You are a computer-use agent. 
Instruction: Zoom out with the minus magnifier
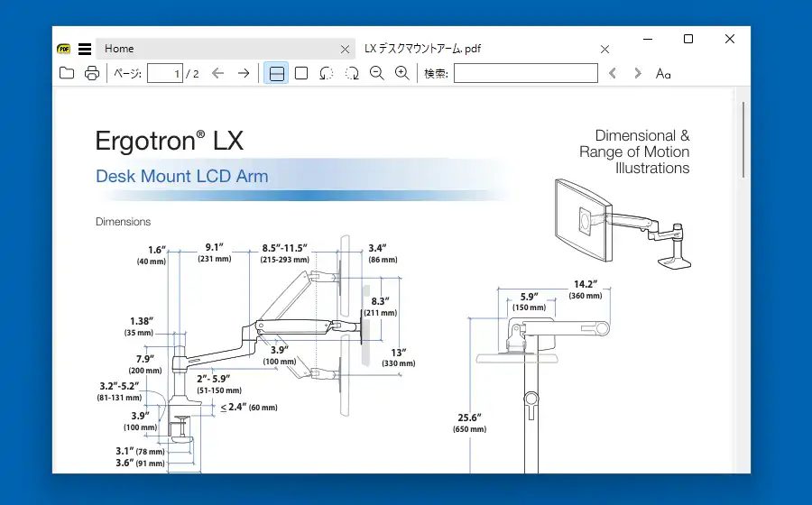[377, 73]
